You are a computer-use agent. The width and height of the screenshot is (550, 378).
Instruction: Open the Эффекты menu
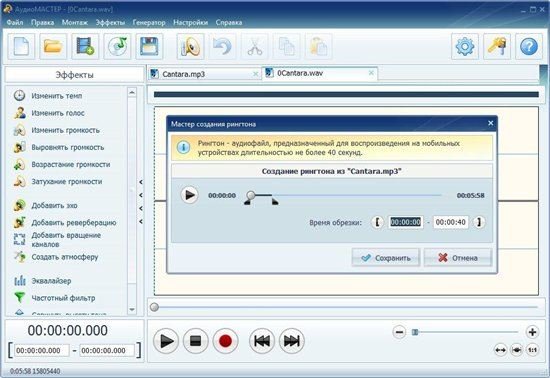click(x=110, y=22)
